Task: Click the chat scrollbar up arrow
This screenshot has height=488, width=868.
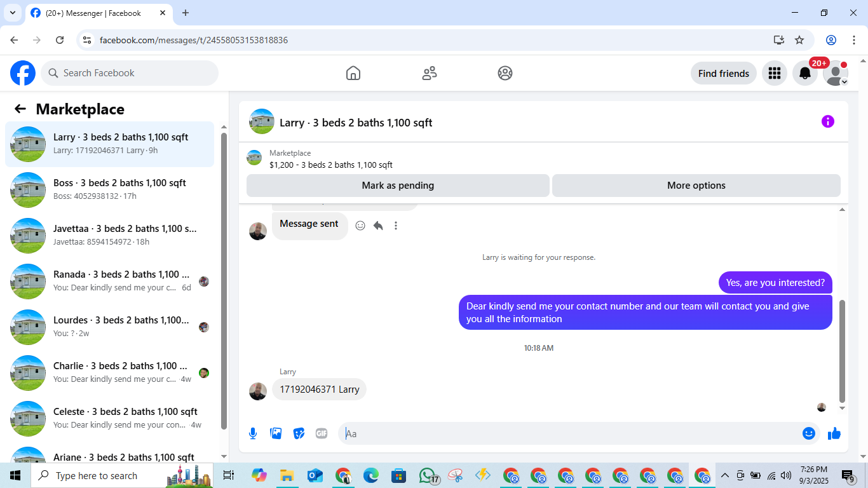Action: (843, 210)
